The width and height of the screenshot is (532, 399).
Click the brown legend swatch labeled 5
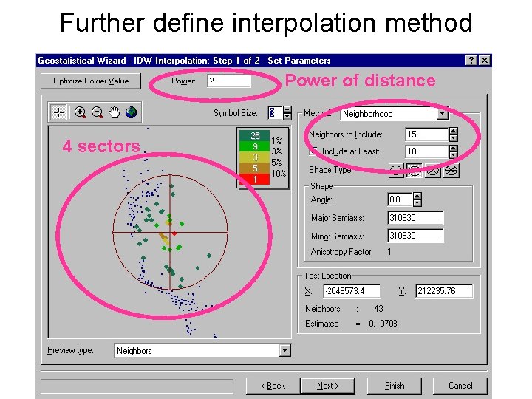(x=254, y=168)
